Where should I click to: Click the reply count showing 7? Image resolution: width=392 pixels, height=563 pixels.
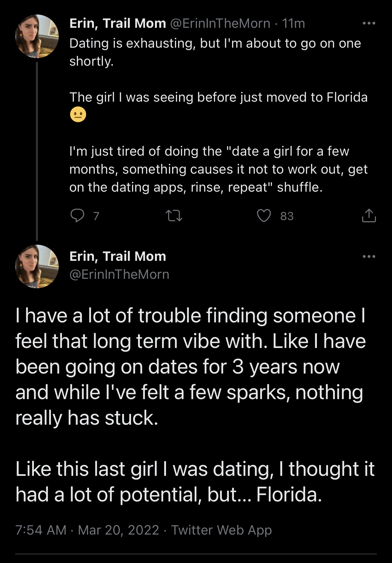coord(96,216)
